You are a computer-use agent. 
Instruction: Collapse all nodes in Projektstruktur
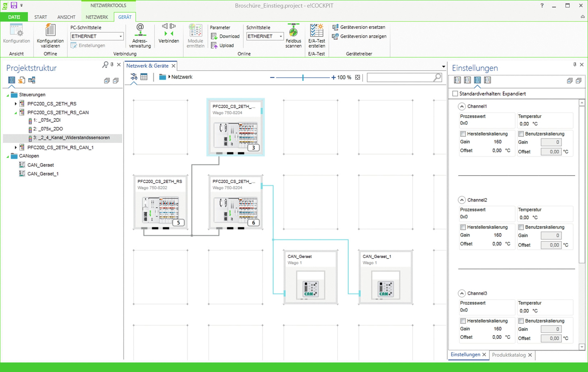tap(116, 81)
